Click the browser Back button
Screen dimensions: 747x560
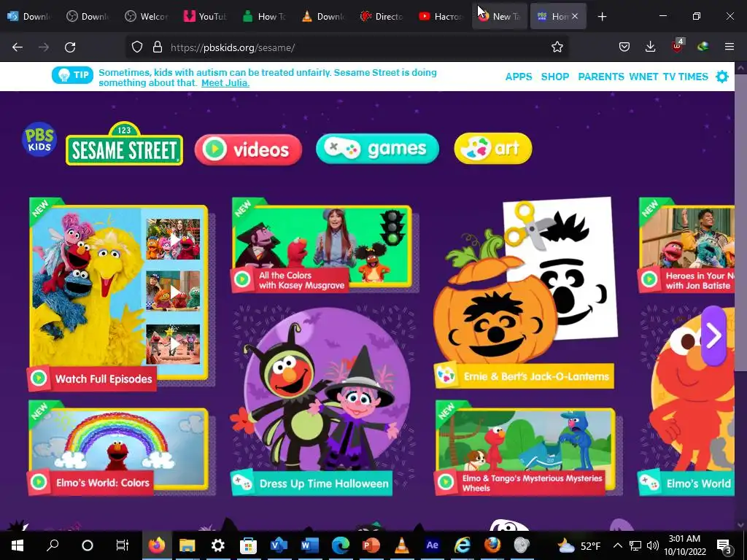[x=18, y=47]
